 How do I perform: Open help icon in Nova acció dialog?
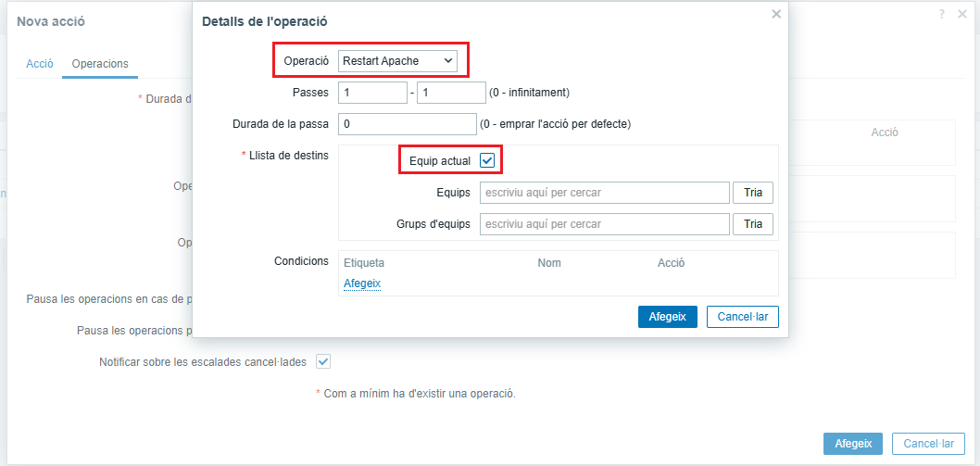click(942, 14)
